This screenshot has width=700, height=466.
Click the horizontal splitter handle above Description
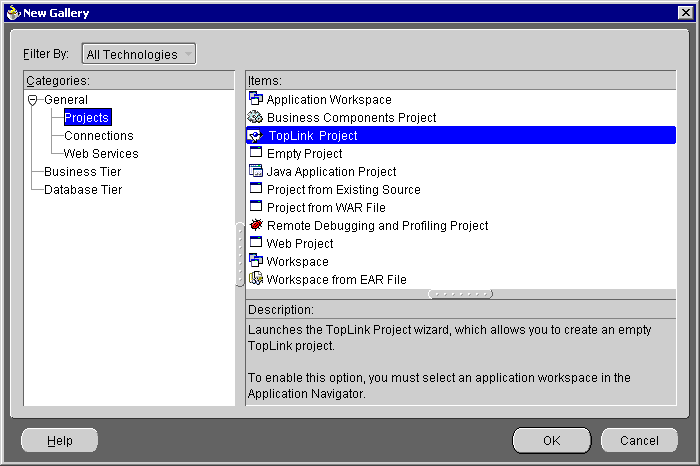[461, 294]
